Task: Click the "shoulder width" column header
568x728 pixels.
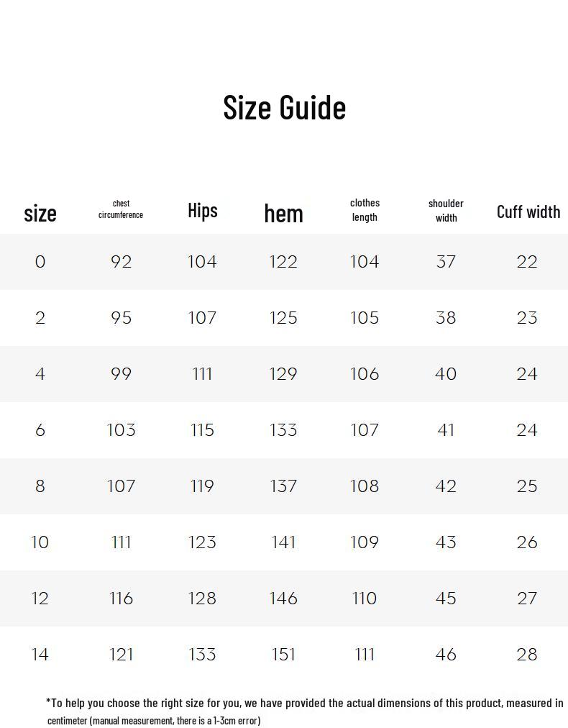Action: 446,211
